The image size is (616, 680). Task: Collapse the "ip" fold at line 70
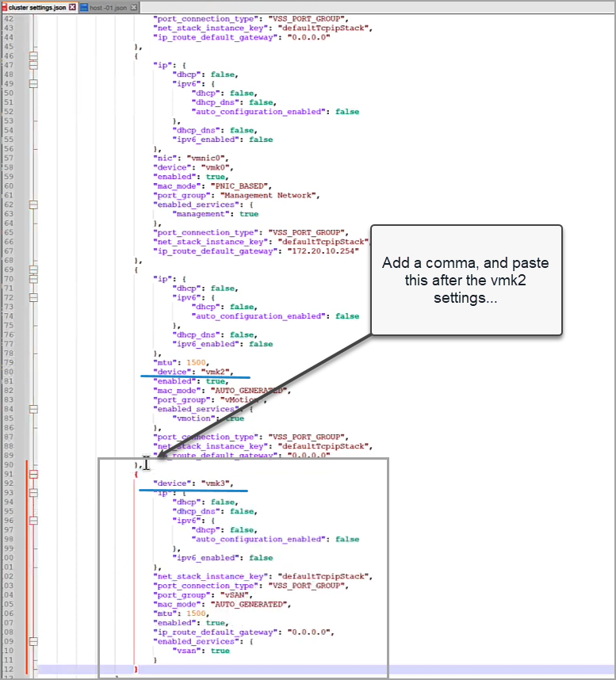(33, 279)
